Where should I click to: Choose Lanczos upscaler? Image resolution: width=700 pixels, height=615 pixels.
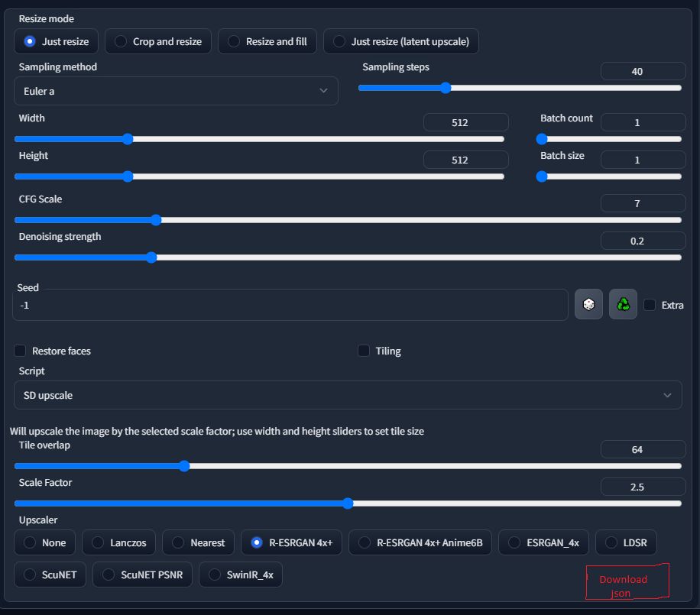click(x=118, y=542)
